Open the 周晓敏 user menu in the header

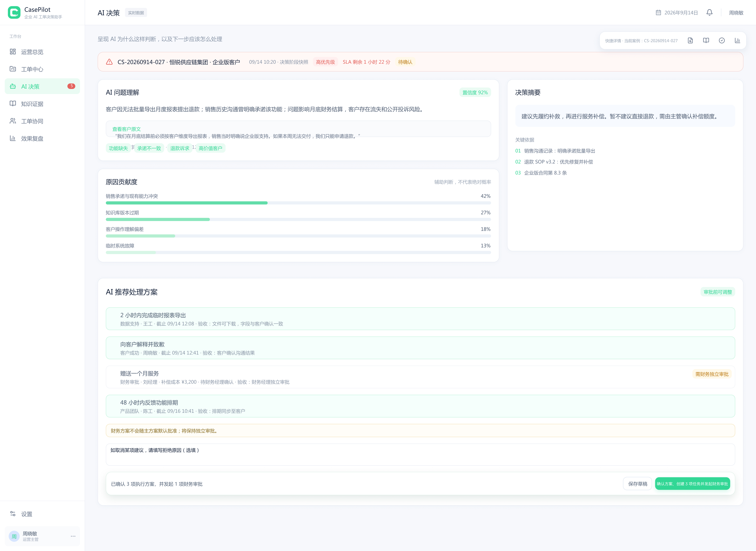[736, 13]
